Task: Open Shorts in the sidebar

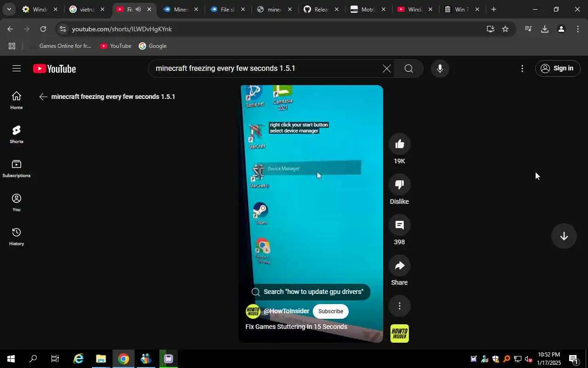Action: tap(17, 134)
